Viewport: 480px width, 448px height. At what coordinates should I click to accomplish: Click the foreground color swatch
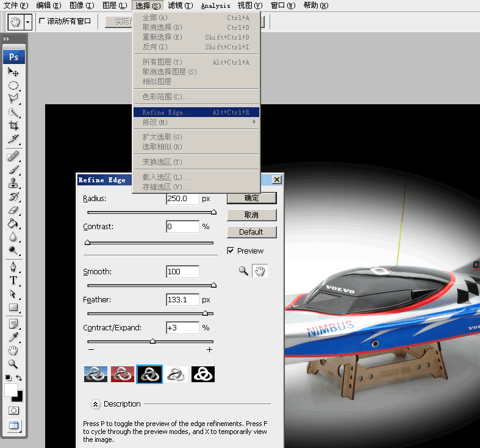(x=10, y=389)
